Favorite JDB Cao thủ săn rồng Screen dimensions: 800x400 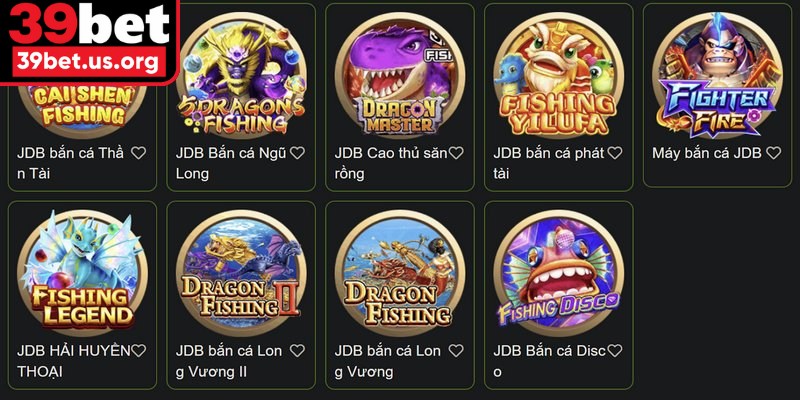point(456,153)
